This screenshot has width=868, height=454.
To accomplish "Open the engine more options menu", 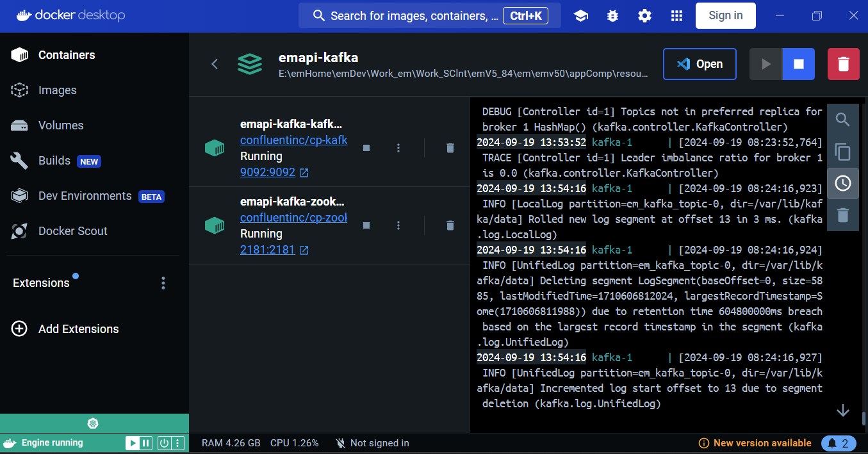I will tap(178, 442).
